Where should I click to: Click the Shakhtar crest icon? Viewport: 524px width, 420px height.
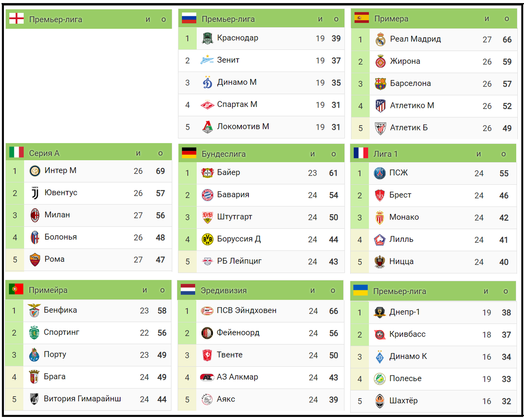coord(380,401)
